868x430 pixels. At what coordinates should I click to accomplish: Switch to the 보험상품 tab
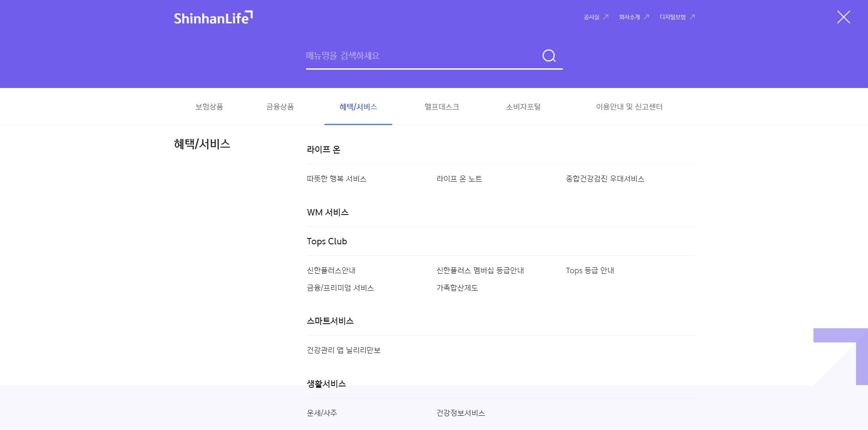tap(209, 107)
